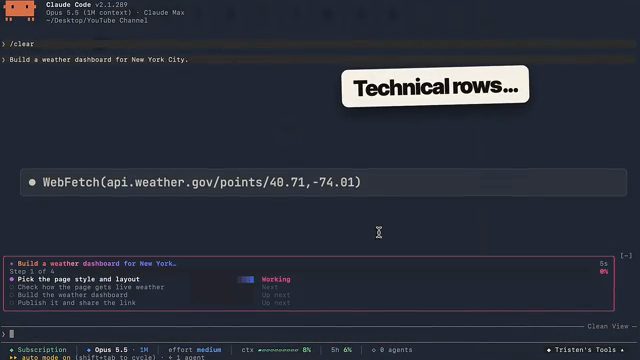Viewport: 640px width, 360px height.
Task: Click the '5s' elapsed time in the task panel
Action: (x=604, y=264)
